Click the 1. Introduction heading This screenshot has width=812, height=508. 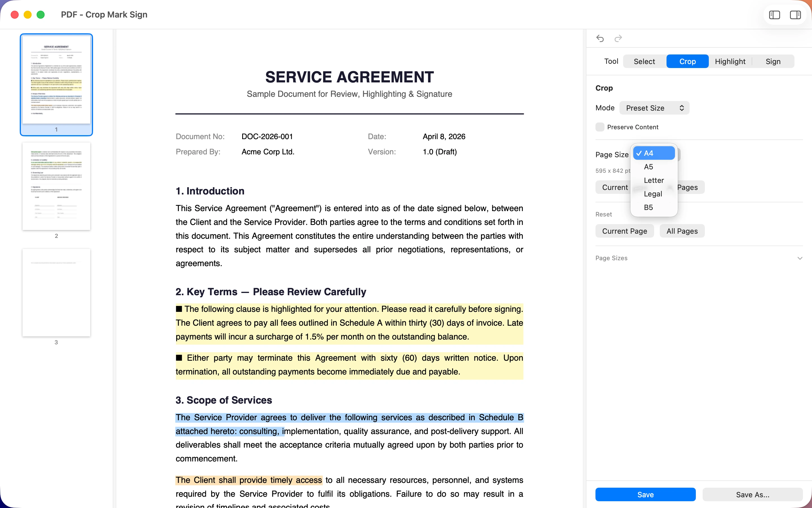[210, 191]
